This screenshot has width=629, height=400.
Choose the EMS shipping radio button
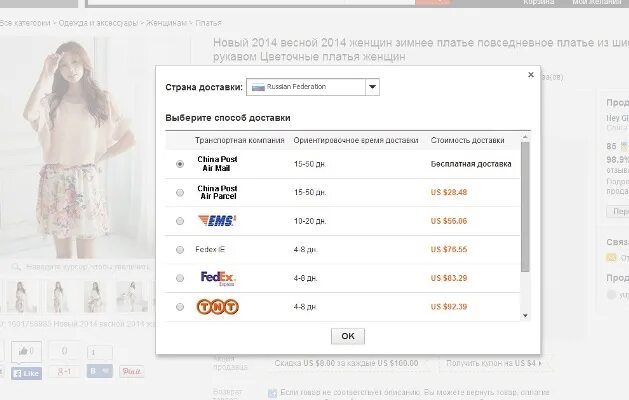(x=180, y=221)
